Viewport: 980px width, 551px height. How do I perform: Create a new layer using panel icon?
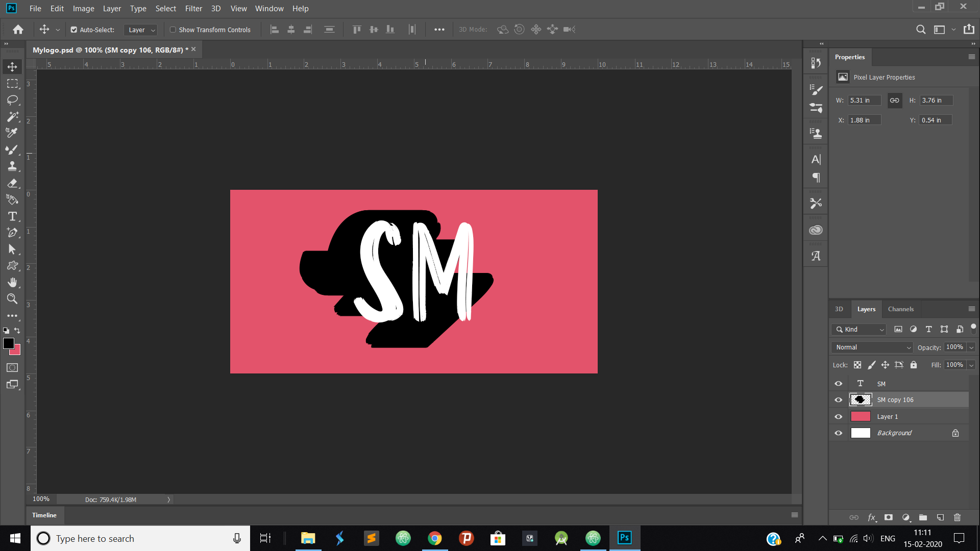[x=940, y=517]
